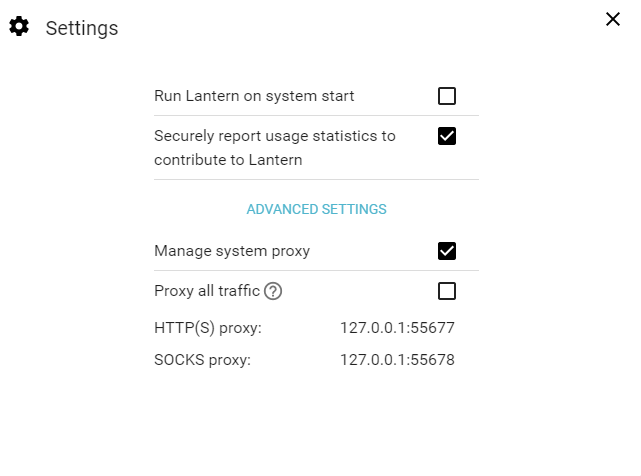Click the divider below Run Lantern row
Viewport: 641px width, 476px height.
[x=316, y=116]
